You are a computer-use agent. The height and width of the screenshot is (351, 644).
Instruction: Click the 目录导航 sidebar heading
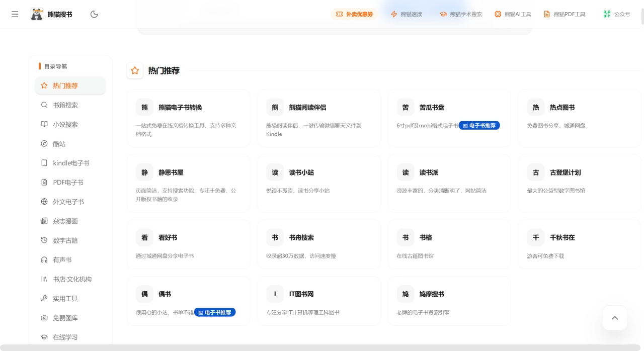55,66
